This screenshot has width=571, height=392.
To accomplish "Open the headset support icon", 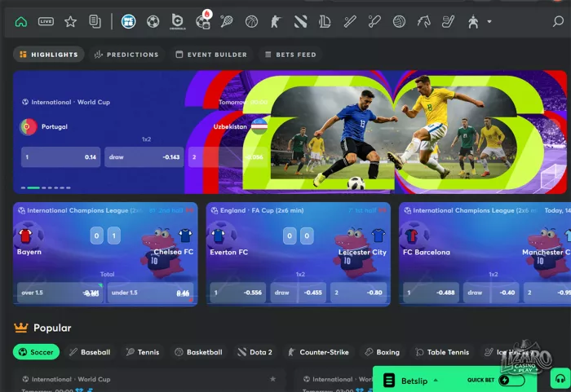I will click(560, 378).
